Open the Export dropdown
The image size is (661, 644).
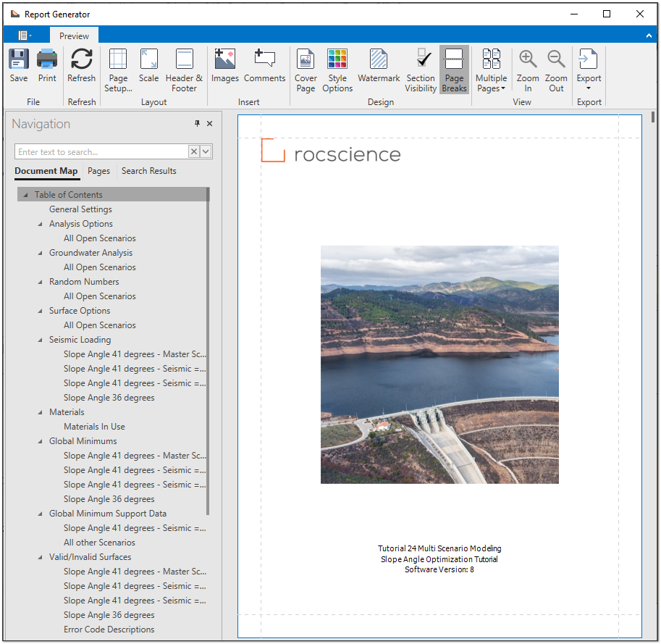pos(589,70)
